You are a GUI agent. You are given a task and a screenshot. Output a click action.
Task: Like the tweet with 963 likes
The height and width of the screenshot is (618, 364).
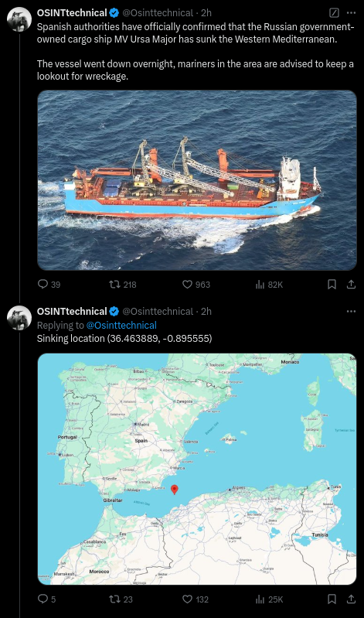pos(187,284)
